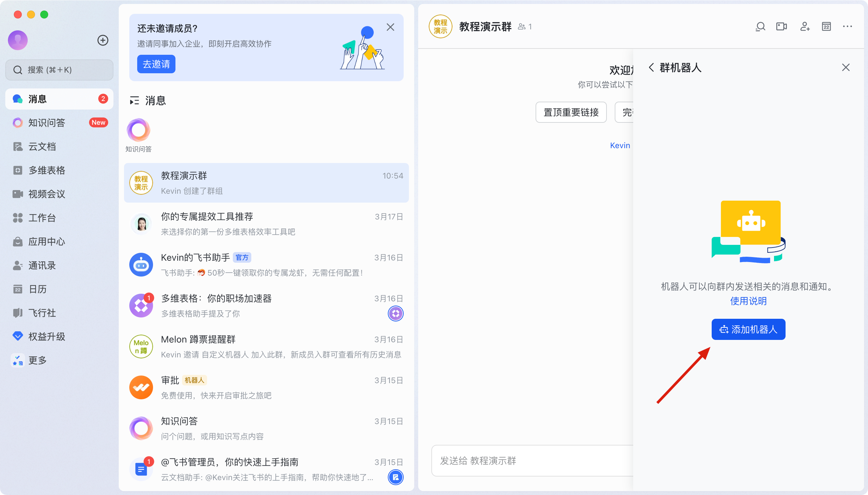Open the plus create-new menu

click(103, 41)
